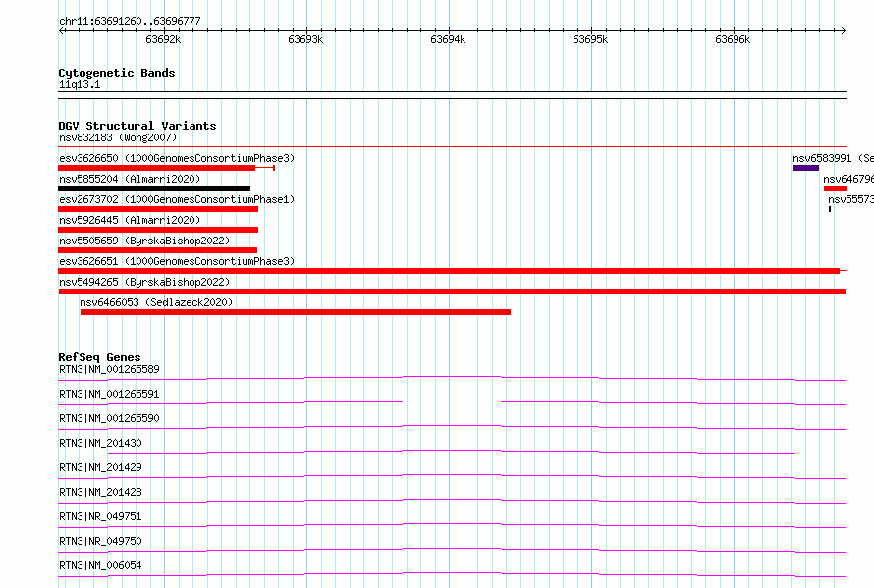The image size is (874, 588).
Task: Click the red nsv6466053 variant bar
Action: click(x=296, y=312)
